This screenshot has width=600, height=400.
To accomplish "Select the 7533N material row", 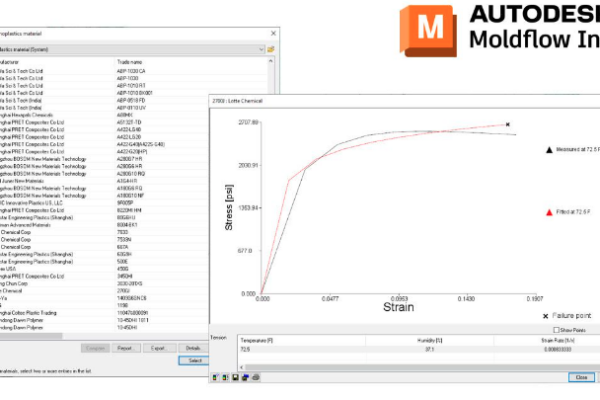I will (x=104, y=239).
